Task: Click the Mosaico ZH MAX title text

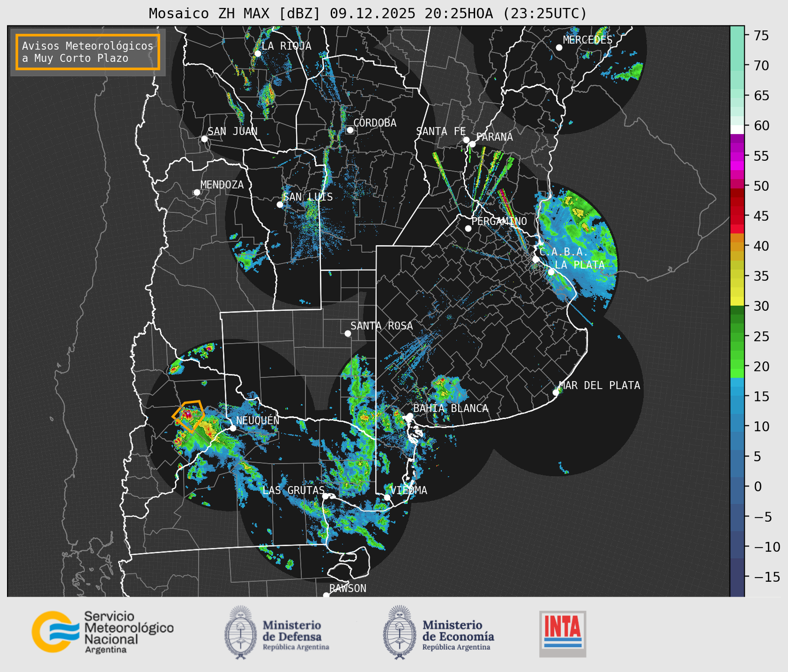Action: pyautogui.click(x=367, y=14)
